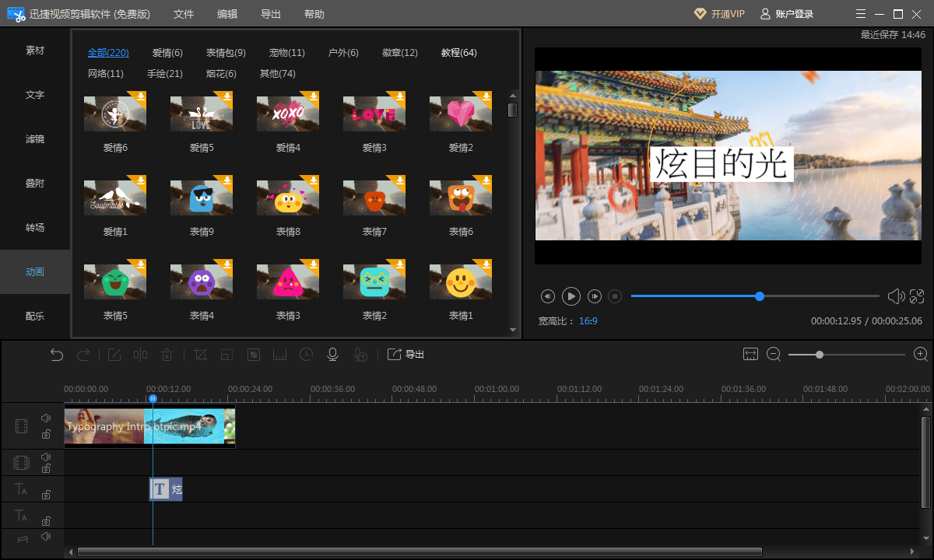This screenshot has height=560, width=934.
Task: Open the 导出 menu in title bar
Action: (271, 14)
